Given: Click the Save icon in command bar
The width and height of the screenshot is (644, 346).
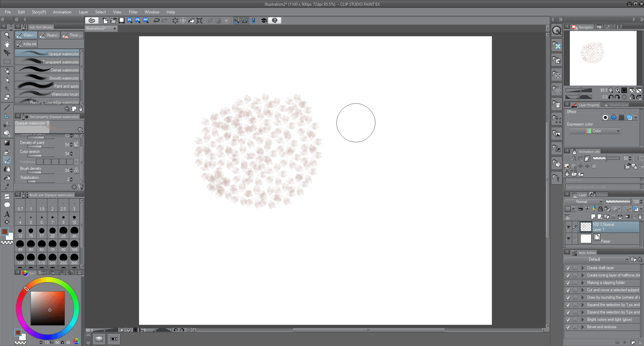Looking at the screenshot, I should click(x=122, y=21).
